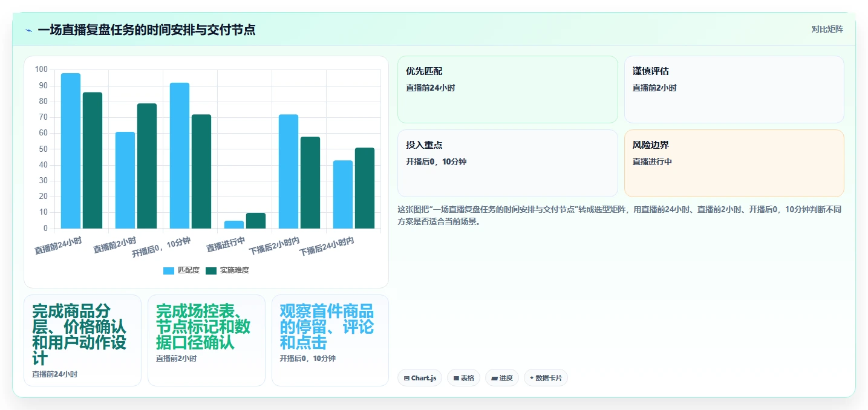
Task: Click 直播前2小时 text in 谨慎评估 card
Action: coord(654,88)
